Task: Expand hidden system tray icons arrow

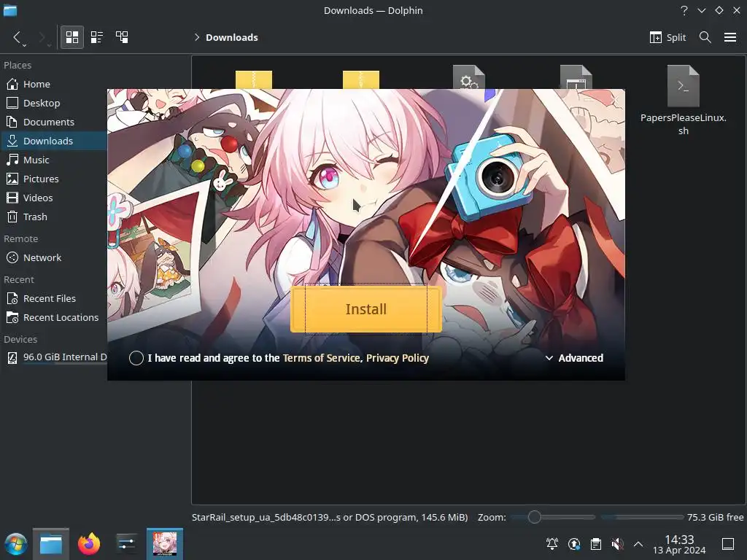Action: pos(638,544)
